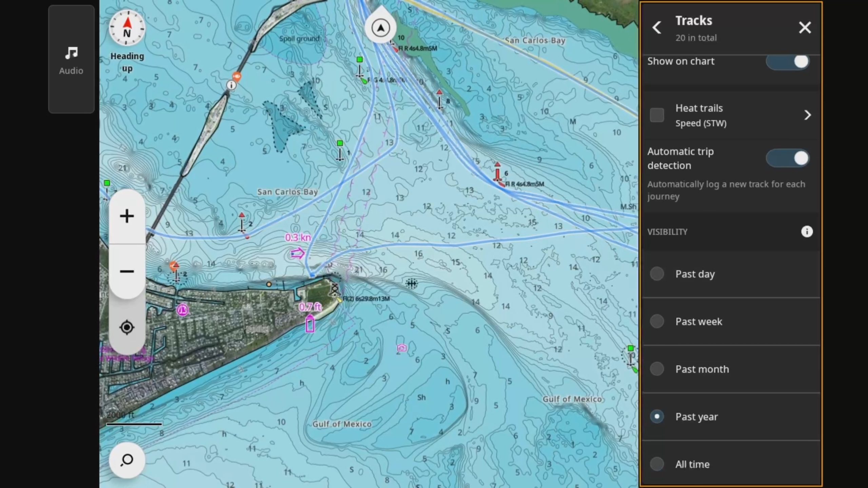
Task: Select Past day visibility option
Action: pos(657,274)
